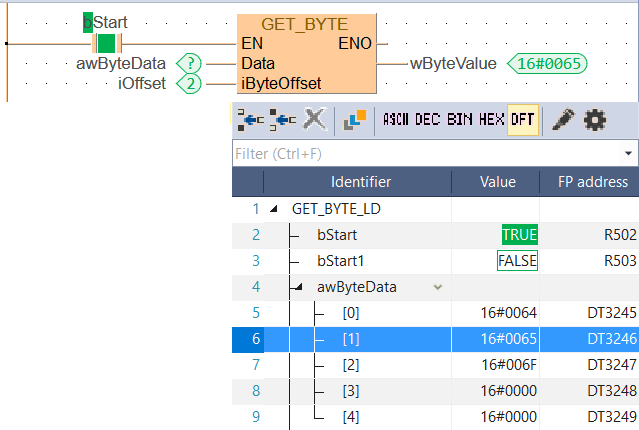Switch value display to BIN format
Screen dimensions: 639x430
pyautogui.click(x=460, y=120)
